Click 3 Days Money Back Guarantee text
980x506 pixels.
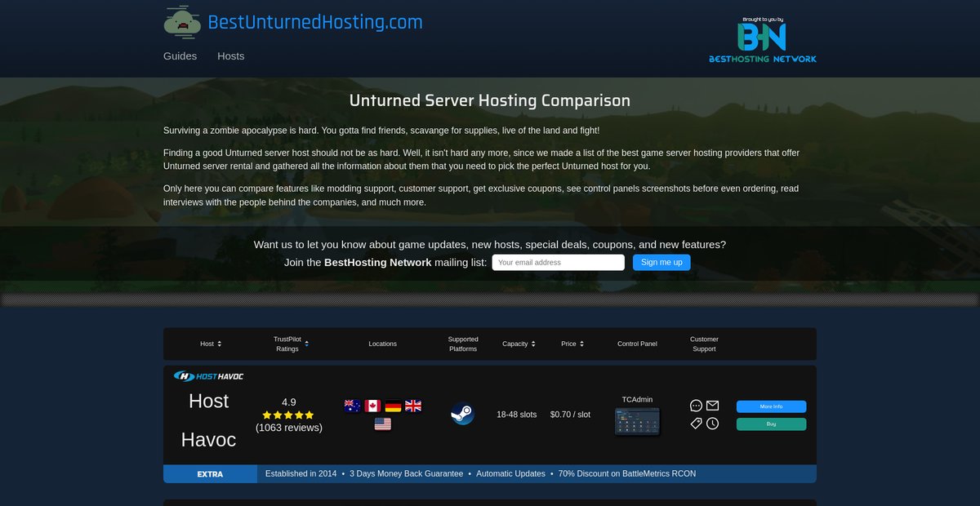407,474
